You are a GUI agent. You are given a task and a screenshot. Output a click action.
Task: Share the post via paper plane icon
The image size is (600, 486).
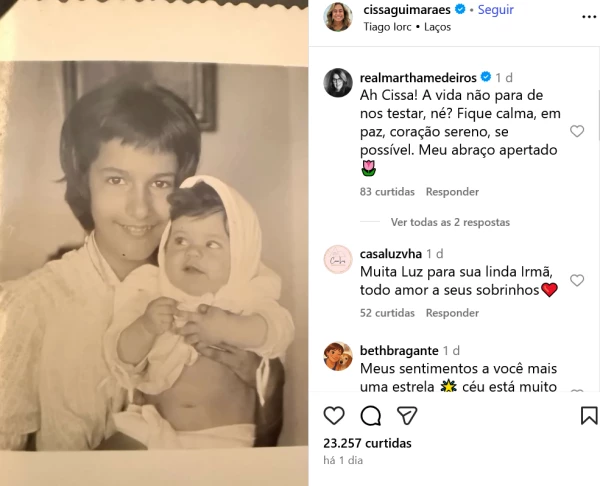coord(407,416)
